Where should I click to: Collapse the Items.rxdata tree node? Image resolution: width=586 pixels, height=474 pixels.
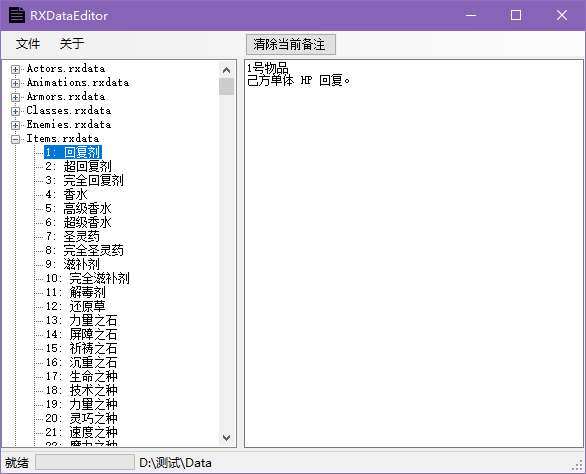15,139
